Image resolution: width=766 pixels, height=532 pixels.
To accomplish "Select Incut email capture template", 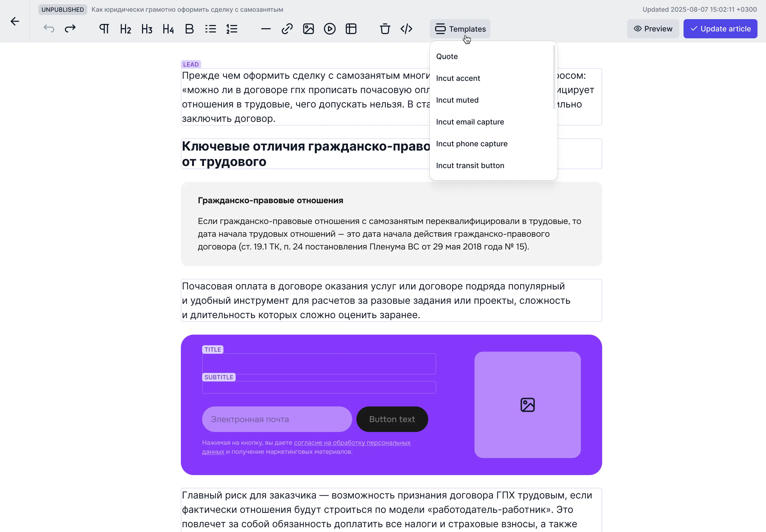I will coord(470,122).
